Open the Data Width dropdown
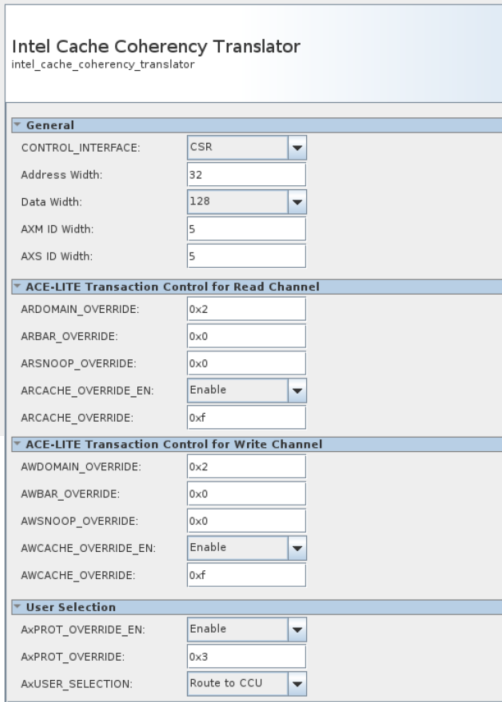The height and width of the screenshot is (702, 502). pyautogui.click(x=247, y=201)
